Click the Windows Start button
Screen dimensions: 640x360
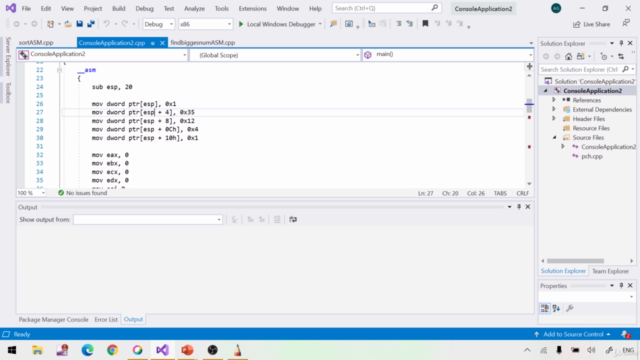click(x=12, y=350)
